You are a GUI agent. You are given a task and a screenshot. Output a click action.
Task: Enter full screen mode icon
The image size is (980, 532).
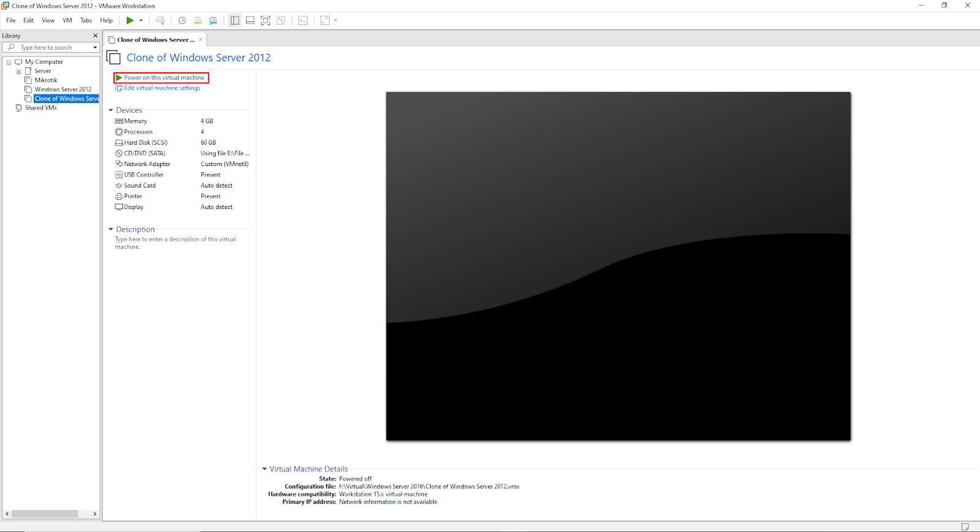point(265,20)
